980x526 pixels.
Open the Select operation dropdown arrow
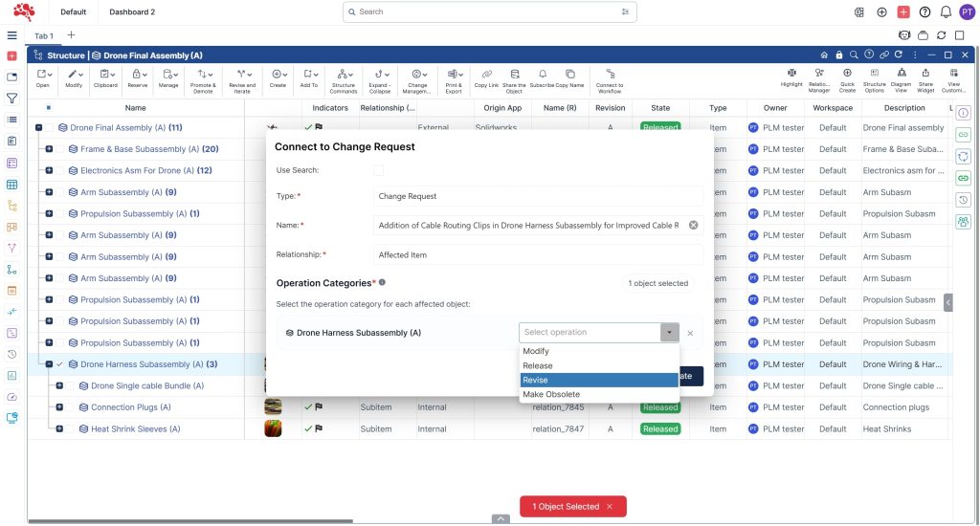click(x=669, y=333)
